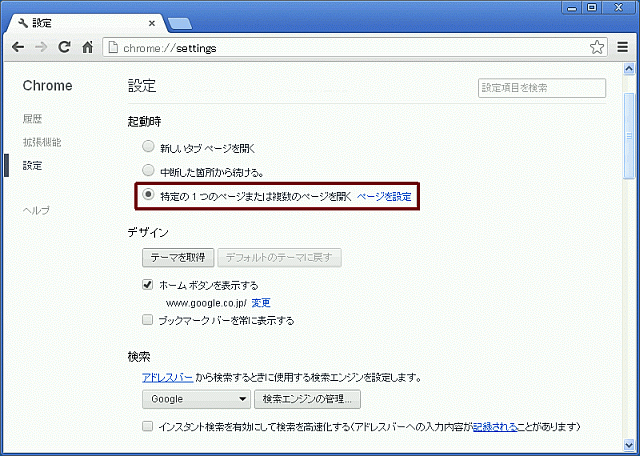
Task: Click 検索エンジンの管理 button
Action: [x=307, y=399]
